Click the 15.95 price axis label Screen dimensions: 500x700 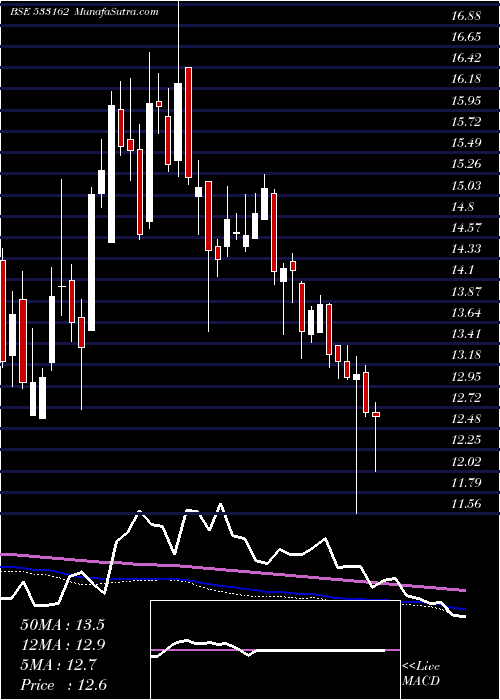tap(466, 100)
